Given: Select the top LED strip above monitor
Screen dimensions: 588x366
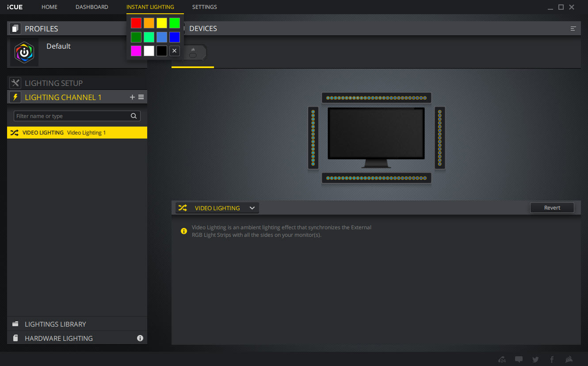Looking at the screenshot, I should [376, 98].
